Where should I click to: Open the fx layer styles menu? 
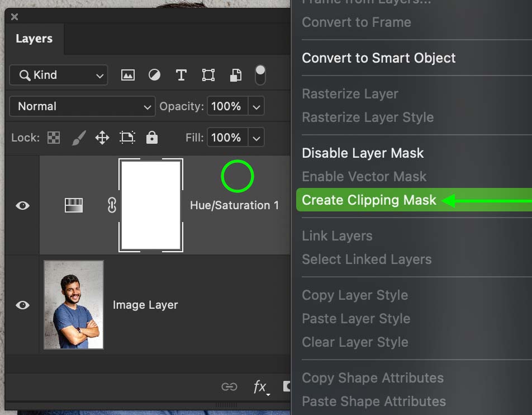[260, 386]
